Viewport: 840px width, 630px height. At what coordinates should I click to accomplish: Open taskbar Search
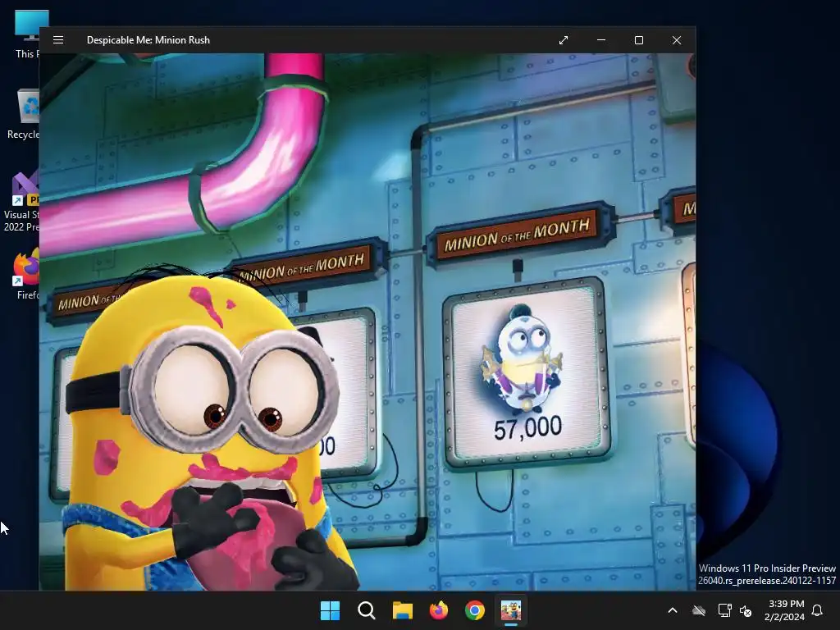pyautogui.click(x=367, y=610)
